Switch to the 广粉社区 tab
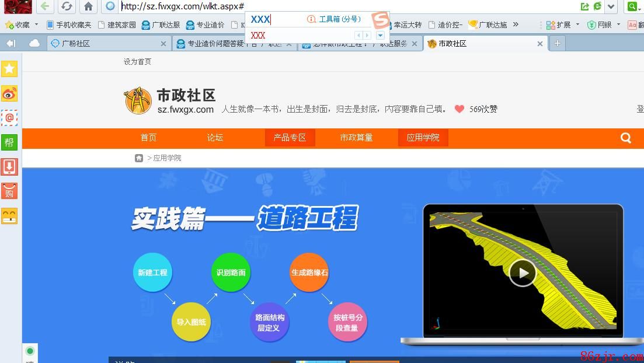Image resolution: width=644 pixels, height=363 pixels. (76, 43)
